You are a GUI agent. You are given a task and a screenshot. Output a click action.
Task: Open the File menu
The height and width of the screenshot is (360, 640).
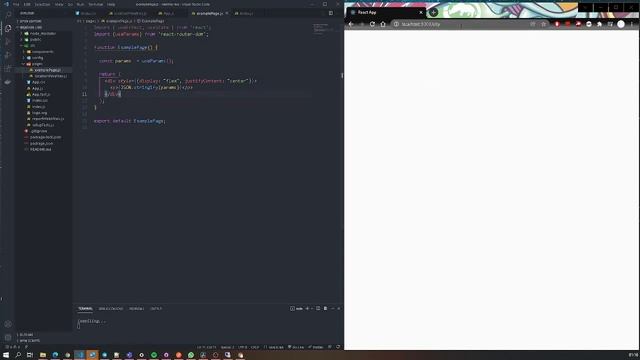[16, 4]
